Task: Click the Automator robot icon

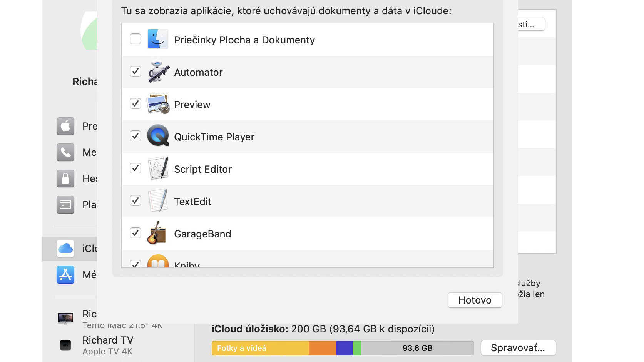Action: pyautogui.click(x=158, y=72)
